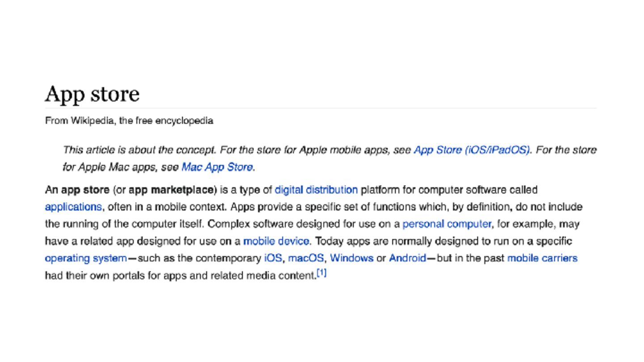Follow the operating system link
The width and height of the screenshot is (644, 362).
pyautogui.click(x=86, y=258)
